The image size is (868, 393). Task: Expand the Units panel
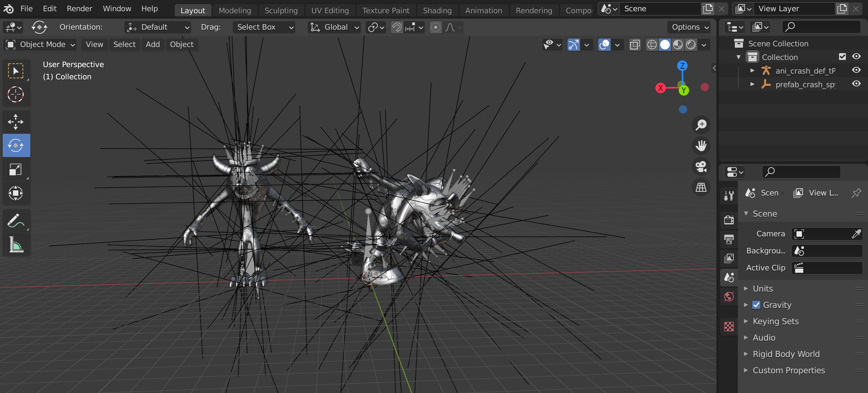click(746, 288)
